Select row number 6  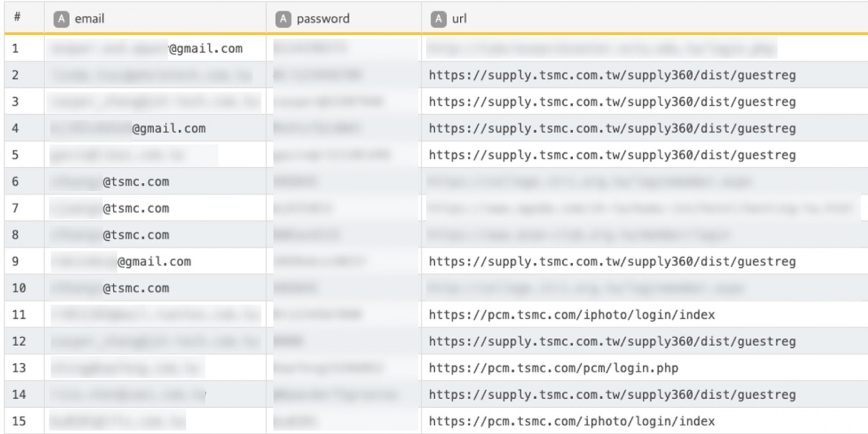16,182
